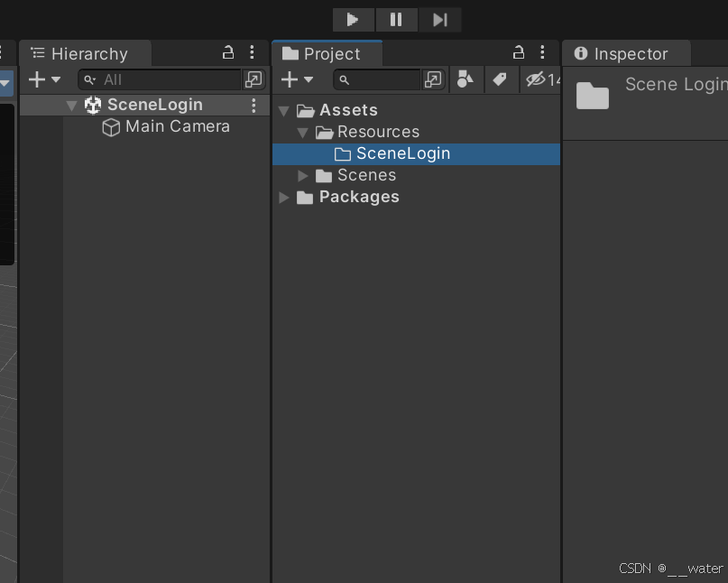Open Project search in Unity Search window

(x=433, y=80)
